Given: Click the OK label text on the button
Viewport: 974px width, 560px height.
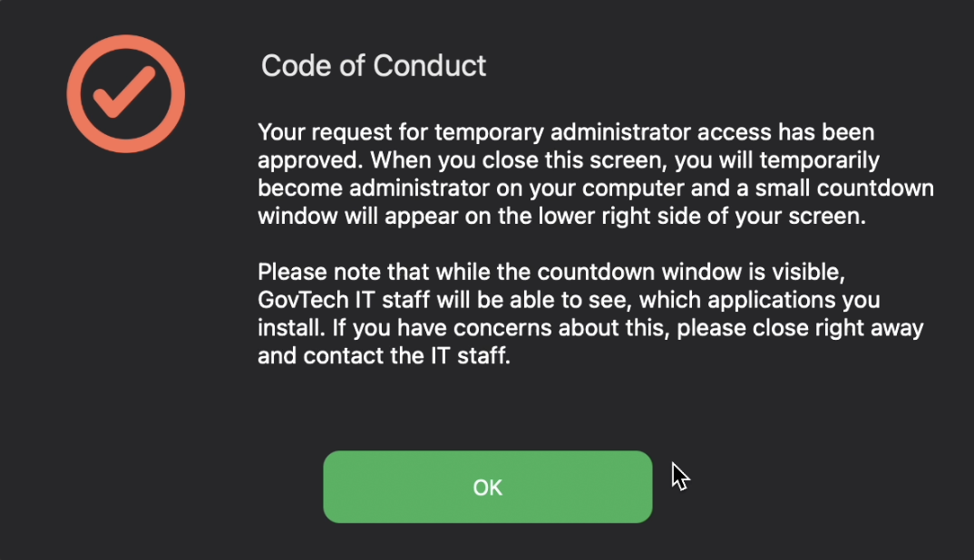Looking at the screenshot, I should 488,488.
